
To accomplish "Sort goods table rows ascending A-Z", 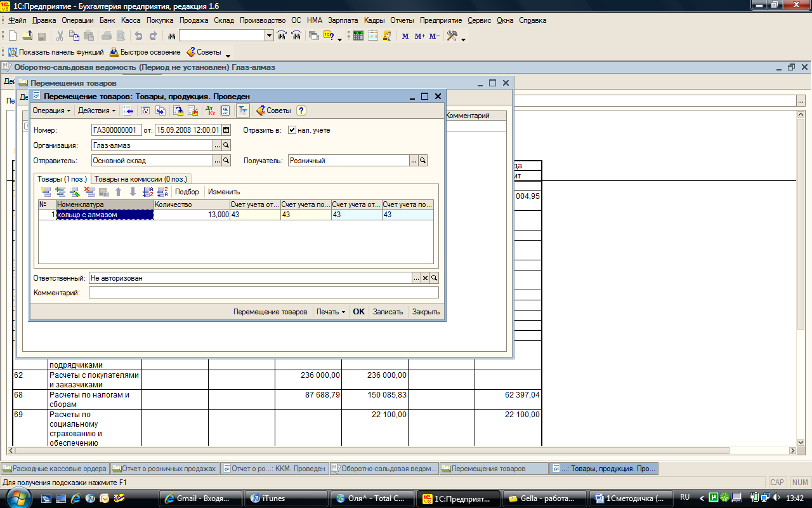I will click(148, 192).
